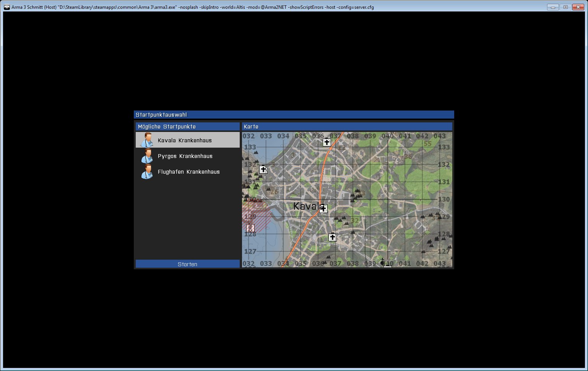
Task: Select the Kavala Krankenhaus doctor icon
Action: 147,140
